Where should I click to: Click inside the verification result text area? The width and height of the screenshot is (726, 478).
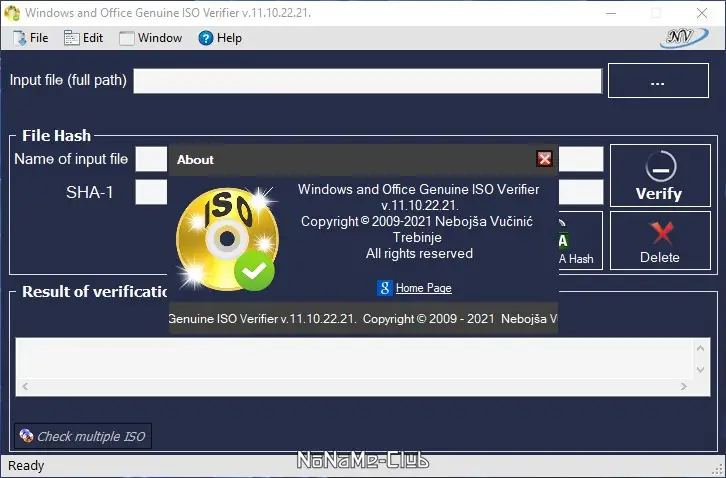click(x=354, y=359)
